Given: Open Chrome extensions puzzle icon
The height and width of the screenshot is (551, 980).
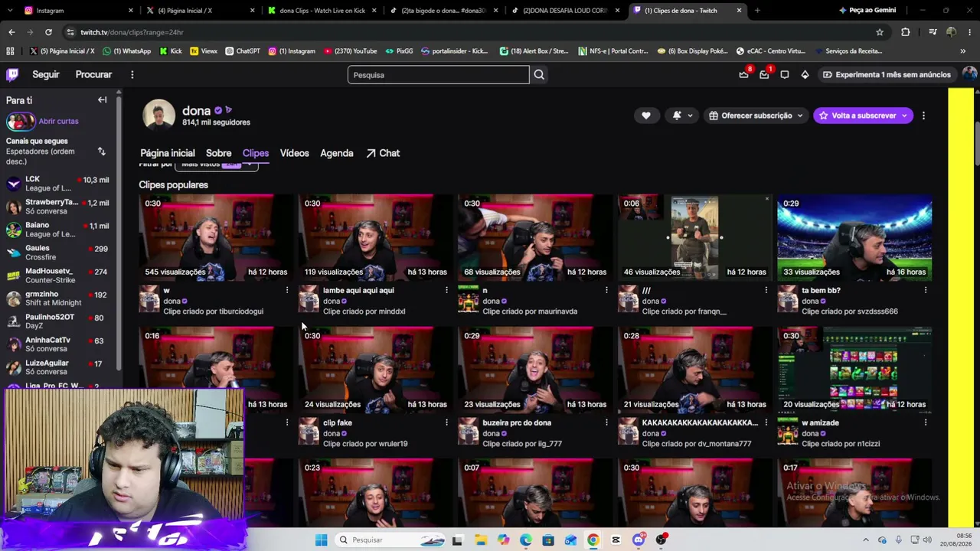Looking at the screenshot, I should tap(906, 32).
